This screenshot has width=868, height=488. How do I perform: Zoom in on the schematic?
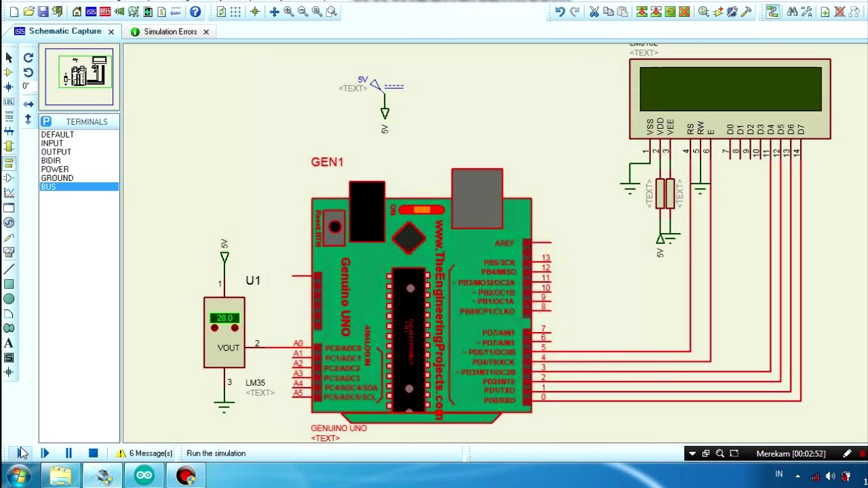point(289,12)
